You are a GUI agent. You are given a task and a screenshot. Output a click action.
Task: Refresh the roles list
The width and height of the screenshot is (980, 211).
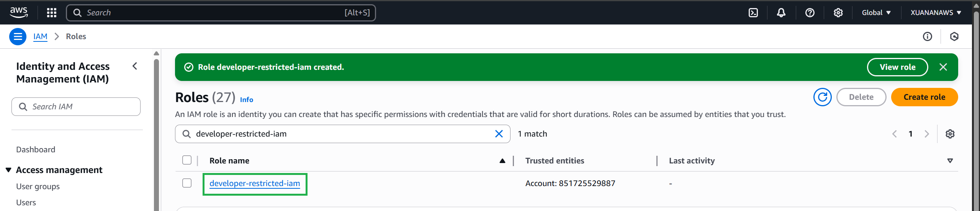(x=822, y=97)
